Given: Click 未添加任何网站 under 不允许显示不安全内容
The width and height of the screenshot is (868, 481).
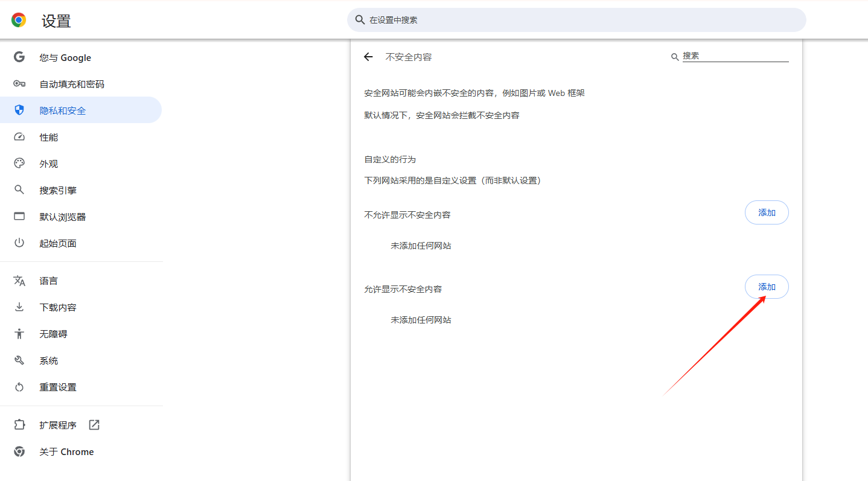Looking at the screenshot, I should click(x=421, y=246).
